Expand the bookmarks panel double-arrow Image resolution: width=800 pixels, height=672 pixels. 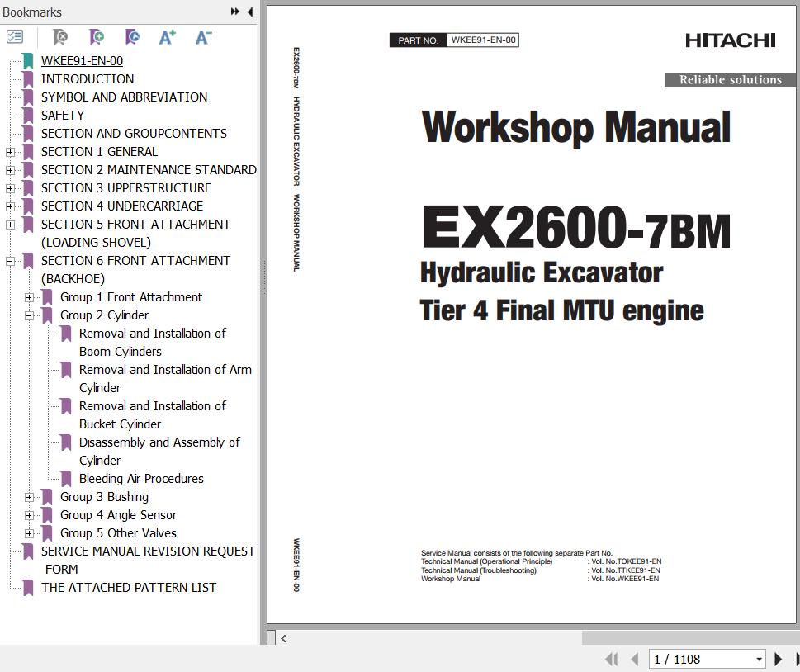point(234,12)
